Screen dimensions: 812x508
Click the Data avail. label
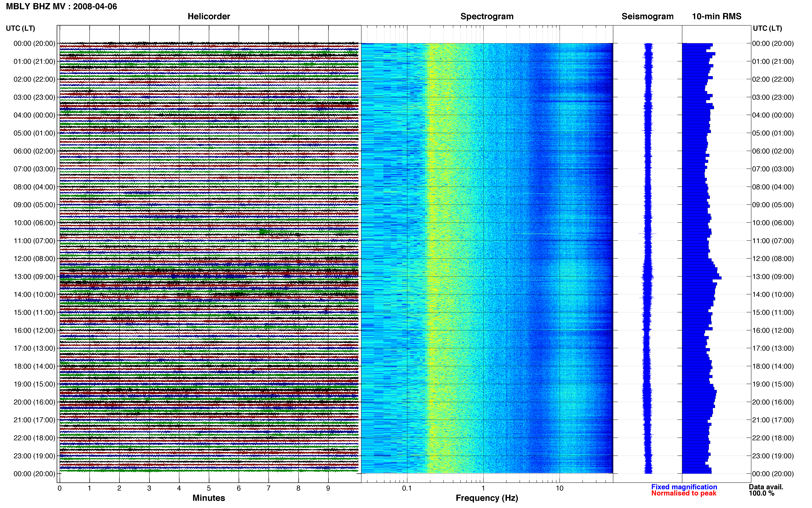tap(766, 487)
